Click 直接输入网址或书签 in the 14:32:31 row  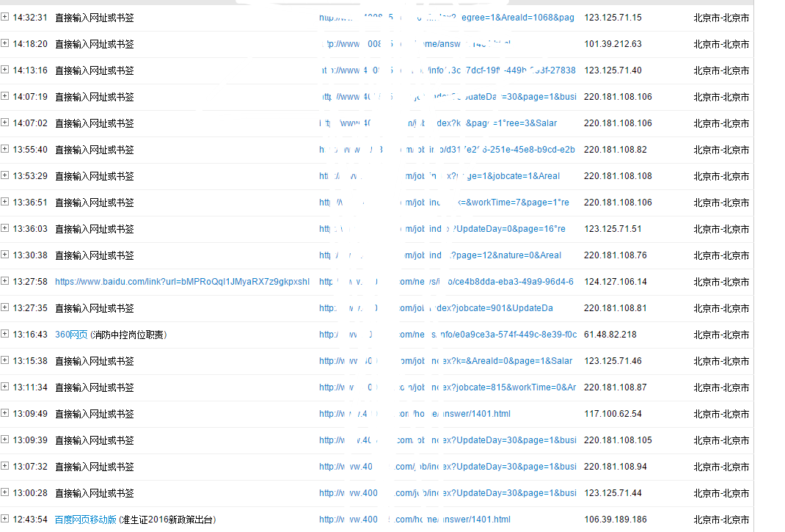(x=95, y=18)
